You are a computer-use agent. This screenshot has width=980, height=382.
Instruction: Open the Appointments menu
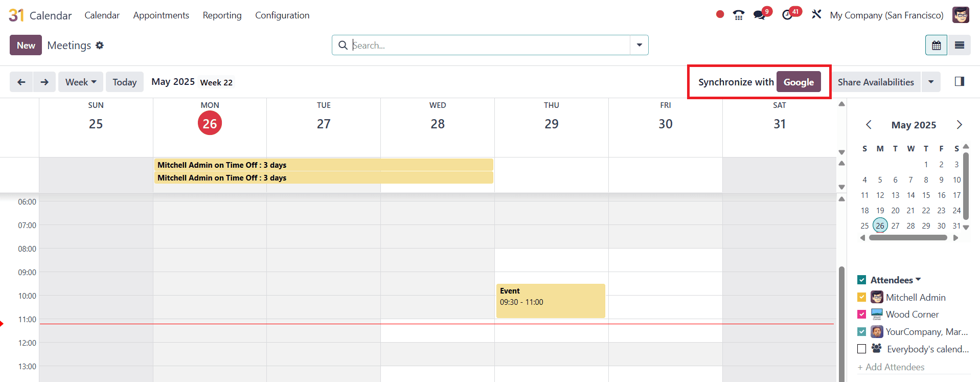point(161,15)
